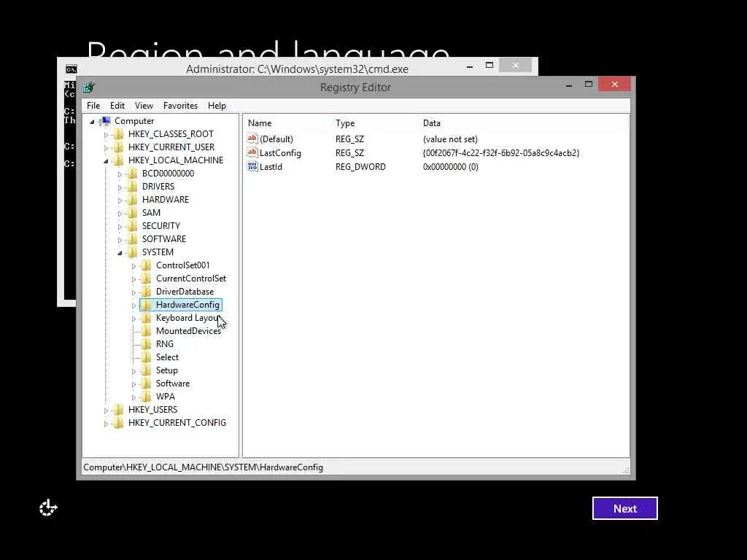
Task: Open the Edit menu
Action: coord(117,106)
